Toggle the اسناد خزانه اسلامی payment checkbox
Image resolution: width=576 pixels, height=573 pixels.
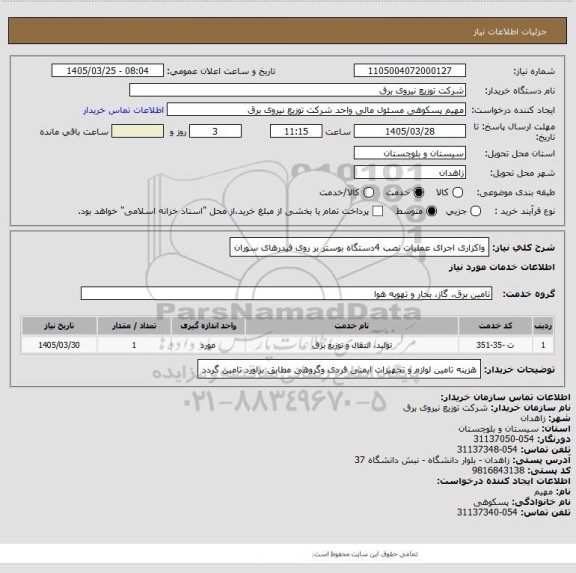pyautogui.click(x=377, y=211)
